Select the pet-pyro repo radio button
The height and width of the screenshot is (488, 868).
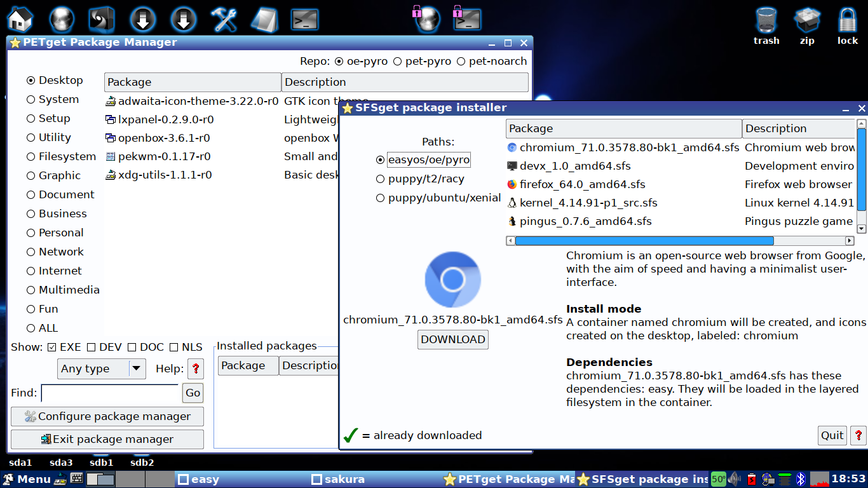[x=397, y=62]
